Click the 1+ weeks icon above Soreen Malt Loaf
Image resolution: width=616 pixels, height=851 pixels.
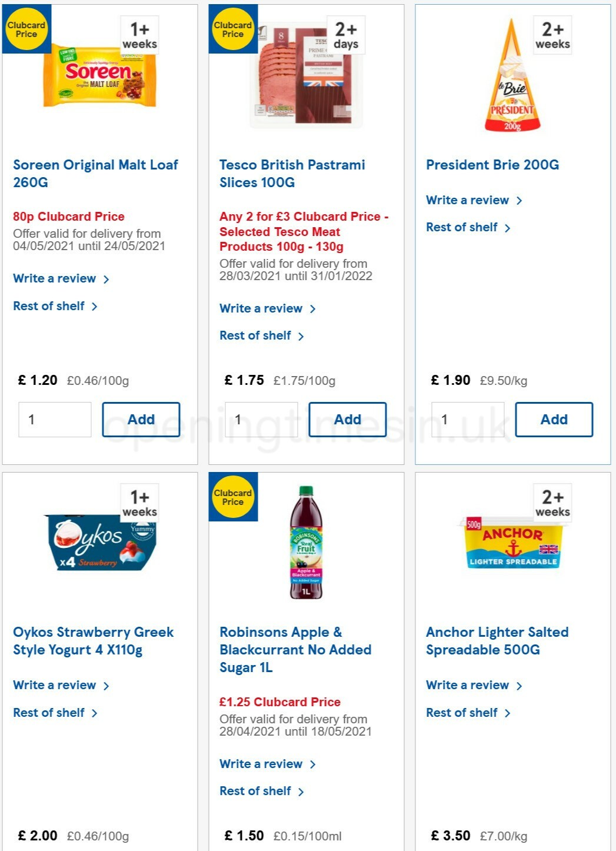click(139, 35)
